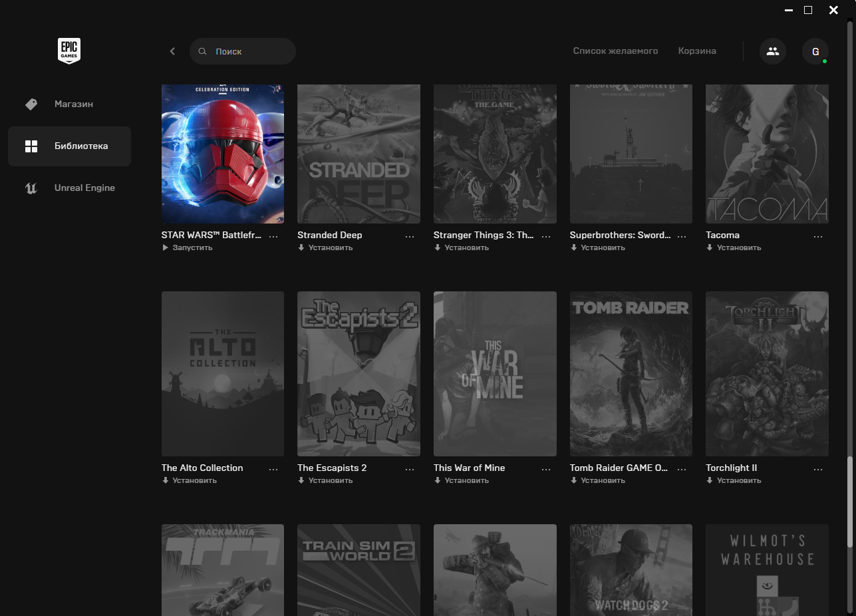856x616 pixels.
Task: Click the download icon under The Alto Collection
Action: click(165, 480)
